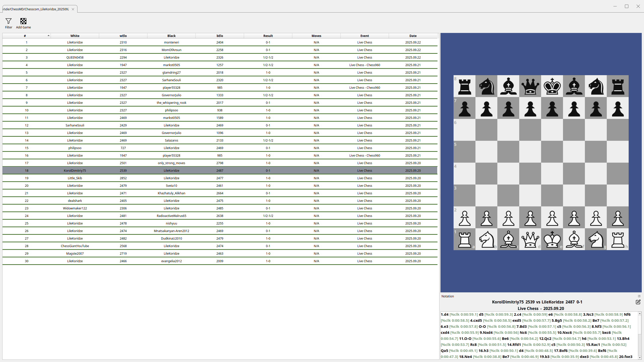644x362 pixels.
Task: Click Live Chess - Chess960 in row 4
Action: coord(365,65)
